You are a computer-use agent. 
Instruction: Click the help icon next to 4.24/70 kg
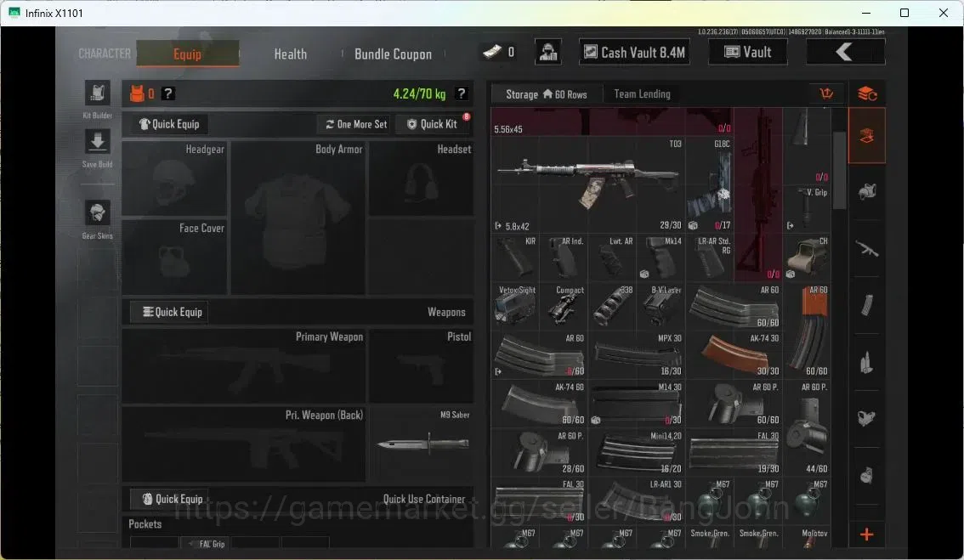(x=461, y=93)
